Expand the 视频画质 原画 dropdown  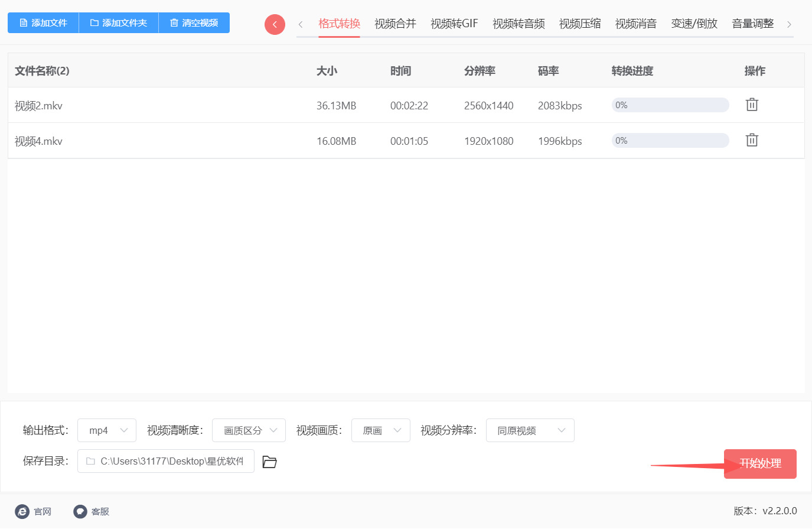tap(381, 430)
